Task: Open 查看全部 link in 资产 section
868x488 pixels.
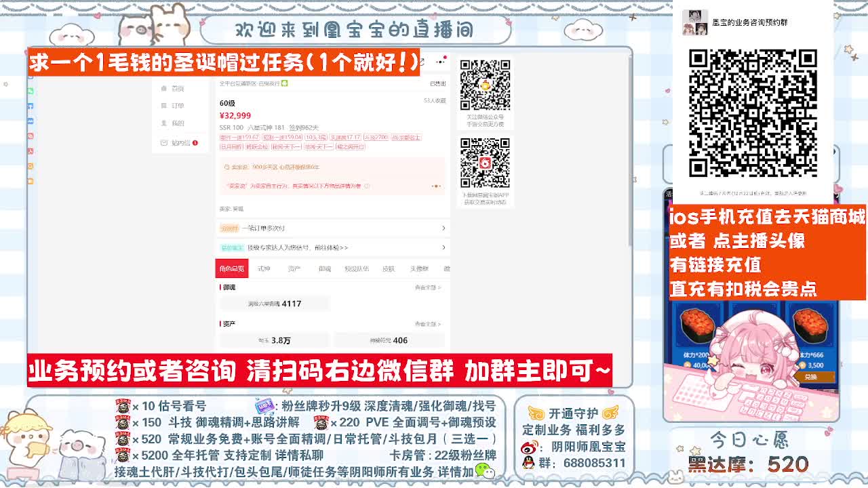Action: (428, 324)
